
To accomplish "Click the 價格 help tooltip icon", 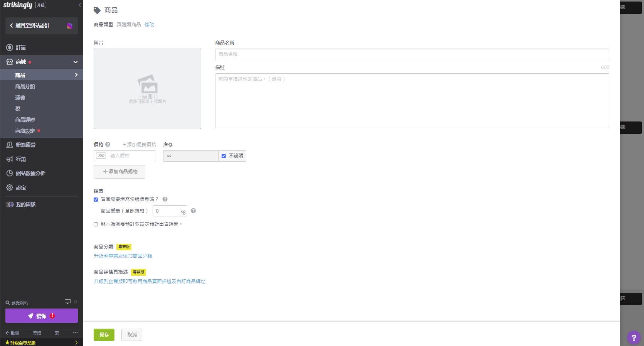I will point(108,144).
